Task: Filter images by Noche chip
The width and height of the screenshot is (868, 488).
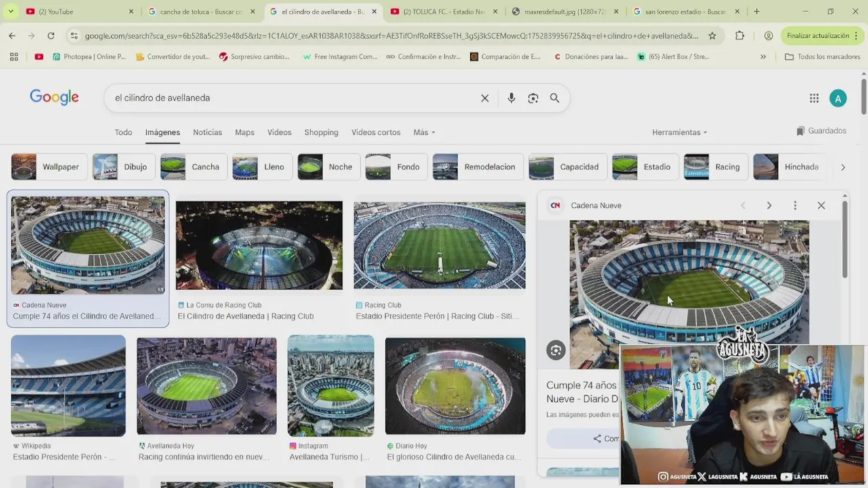Action: click(x=328, y=167)
